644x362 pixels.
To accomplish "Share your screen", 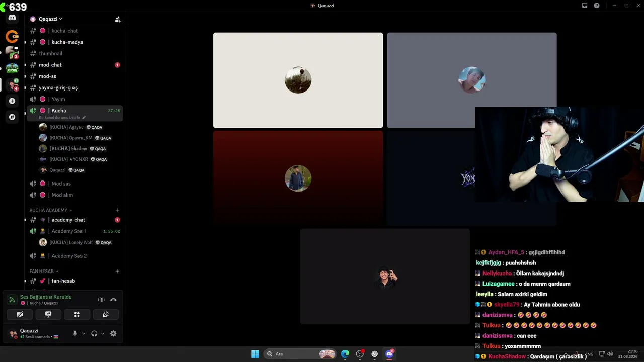I will [48, 314].
